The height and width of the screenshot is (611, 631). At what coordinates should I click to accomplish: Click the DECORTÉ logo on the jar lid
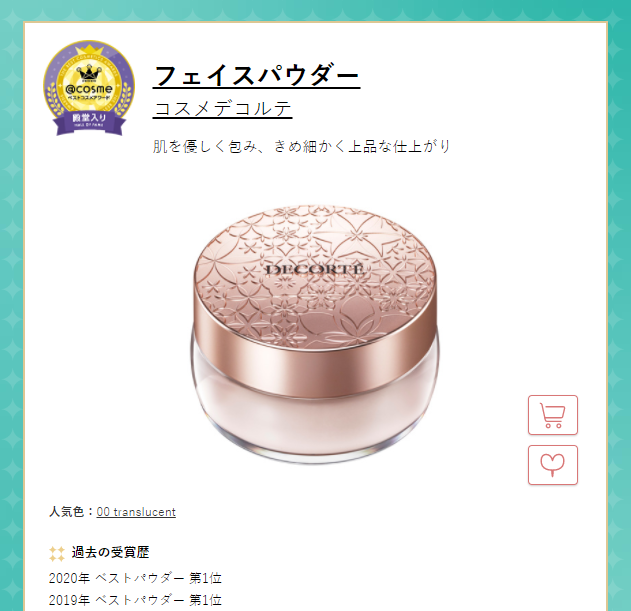315,269
